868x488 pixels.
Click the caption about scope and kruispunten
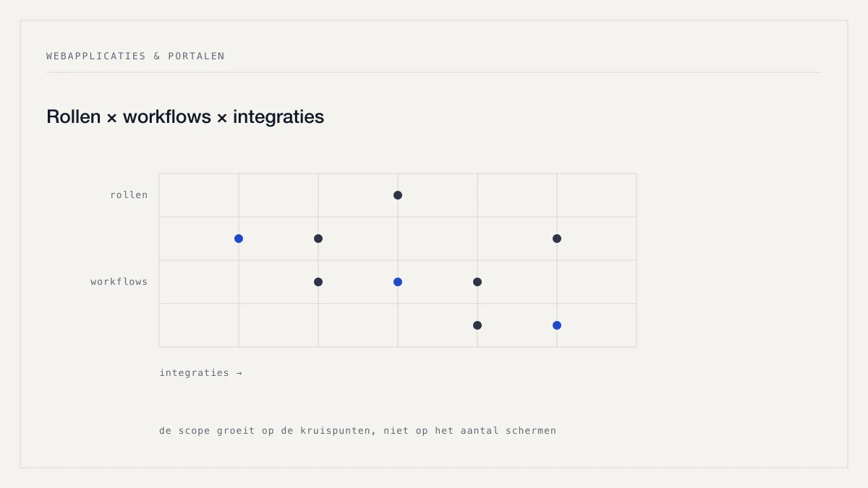(x=358, y=431)
